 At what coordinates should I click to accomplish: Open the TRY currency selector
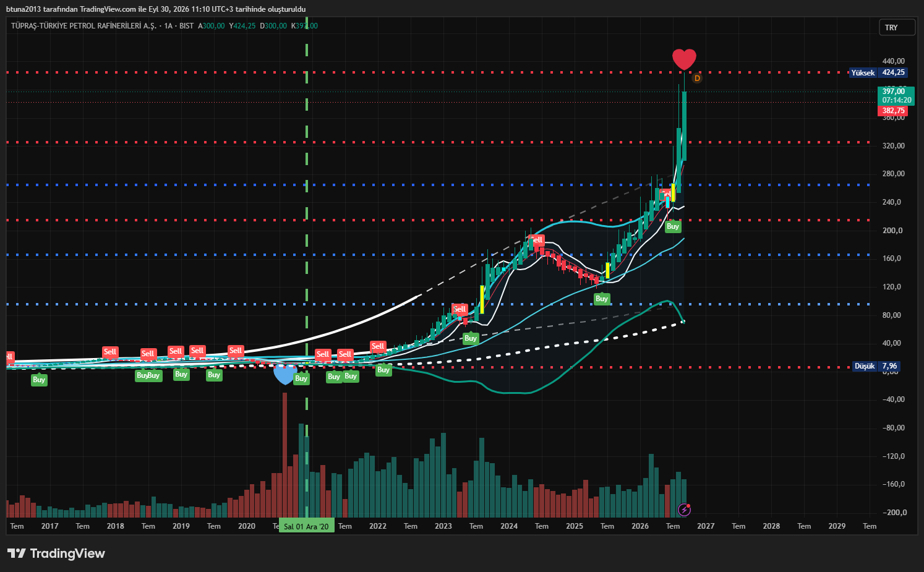coord(897,27)
